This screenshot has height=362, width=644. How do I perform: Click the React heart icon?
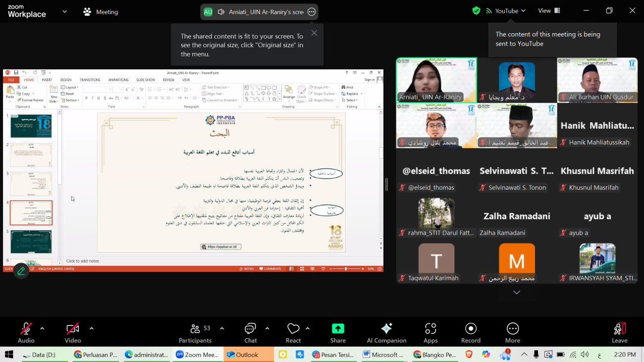click(x=293, y=333)
